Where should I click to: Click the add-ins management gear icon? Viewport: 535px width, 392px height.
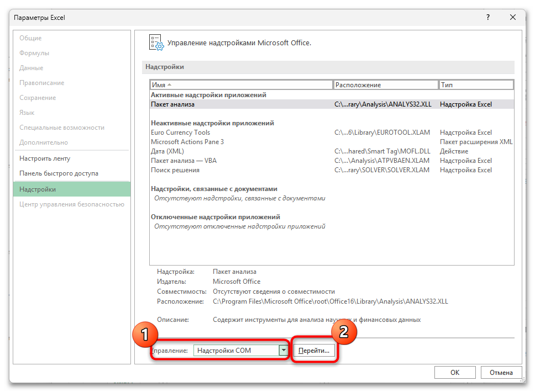pos(156,43)
